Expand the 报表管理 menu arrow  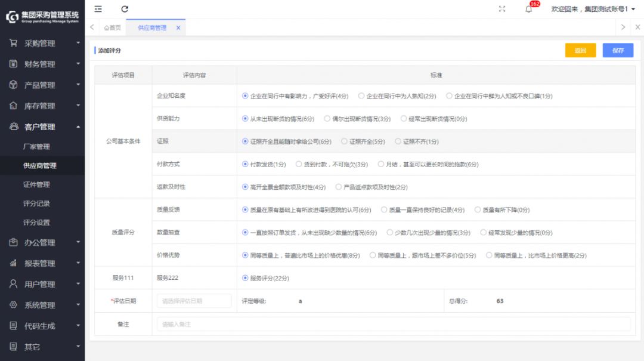point(78,263)
